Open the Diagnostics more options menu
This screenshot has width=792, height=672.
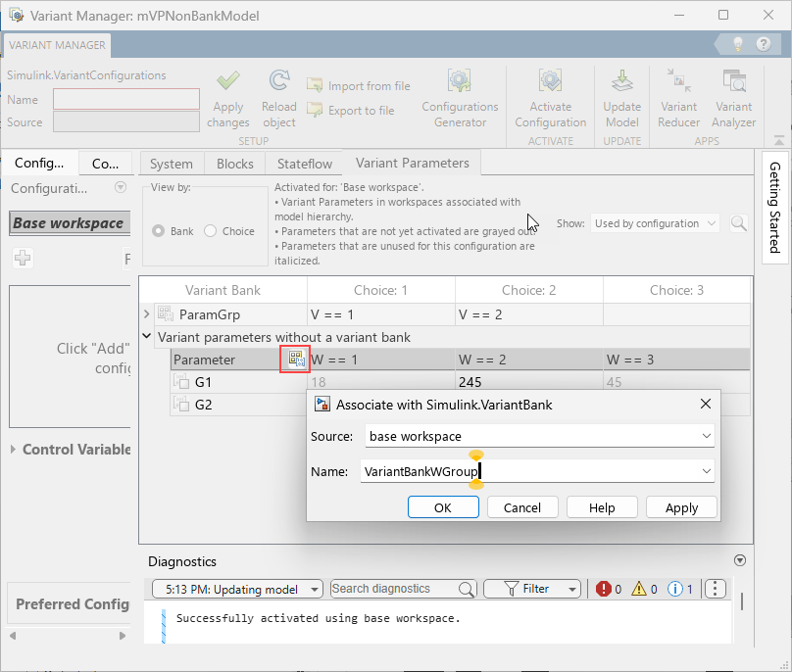(715, 589)
